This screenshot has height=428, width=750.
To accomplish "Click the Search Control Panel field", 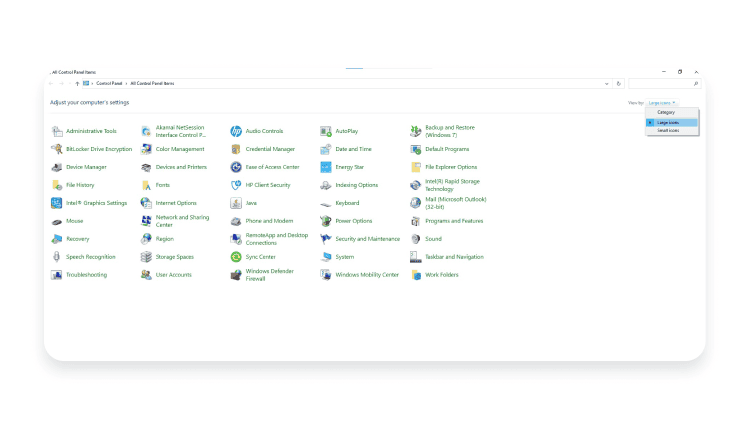I will [664, 84].
